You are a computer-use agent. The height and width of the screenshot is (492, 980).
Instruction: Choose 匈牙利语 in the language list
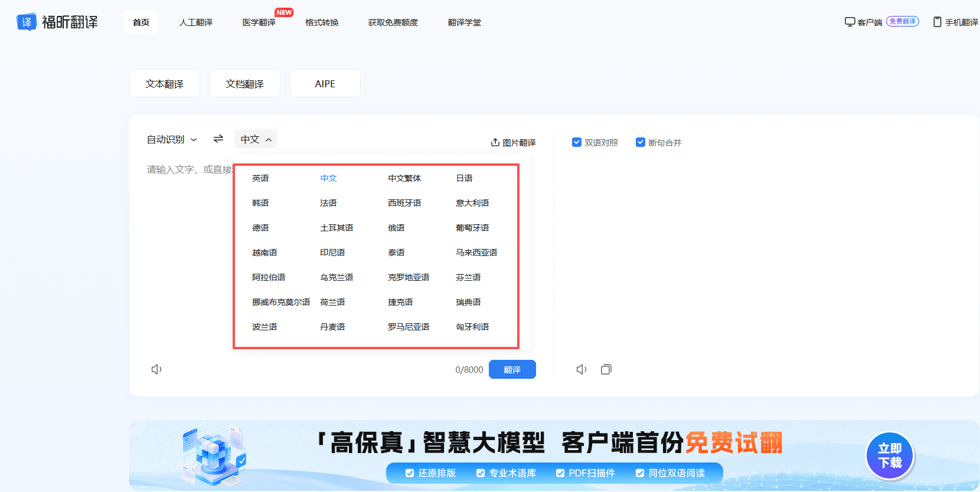tap(472, 327)
